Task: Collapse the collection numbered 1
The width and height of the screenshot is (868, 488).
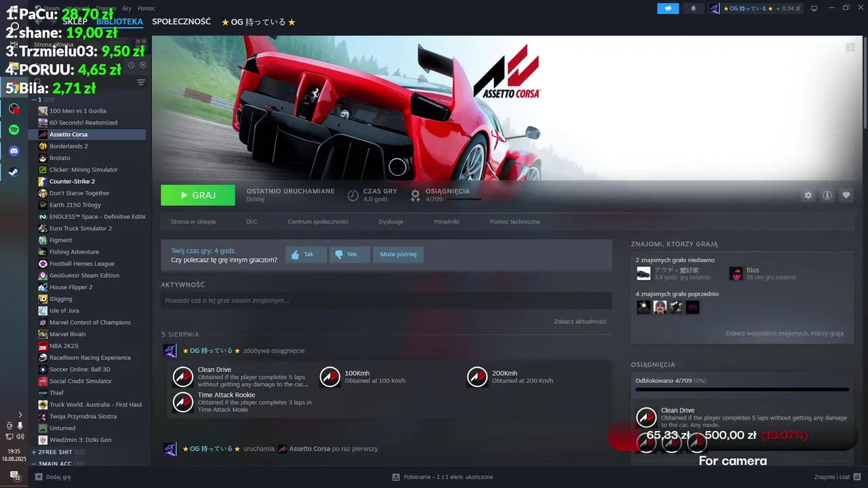Action: tap(34, 100)
